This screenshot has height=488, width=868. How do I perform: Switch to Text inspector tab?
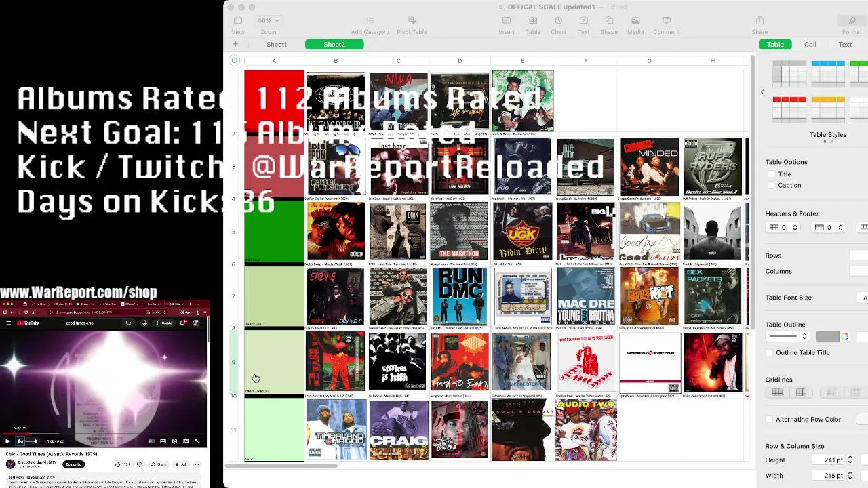(845, 45)
